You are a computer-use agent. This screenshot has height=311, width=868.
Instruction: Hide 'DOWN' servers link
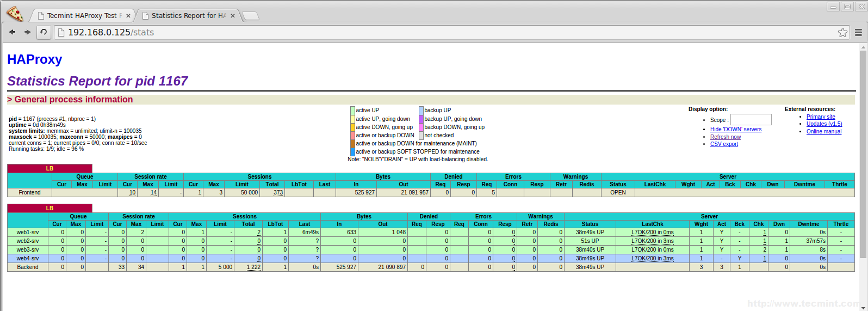[735, 130]
